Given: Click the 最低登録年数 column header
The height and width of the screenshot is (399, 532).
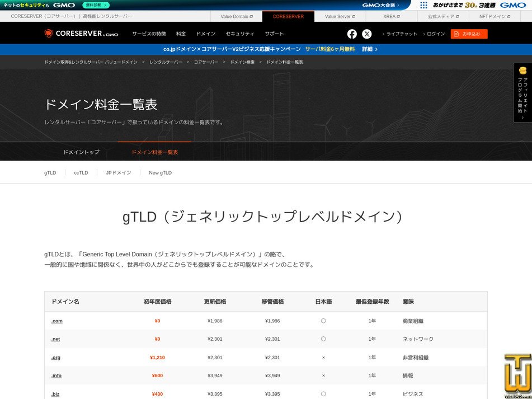Looking at the screenshot, I should [372, 302].
